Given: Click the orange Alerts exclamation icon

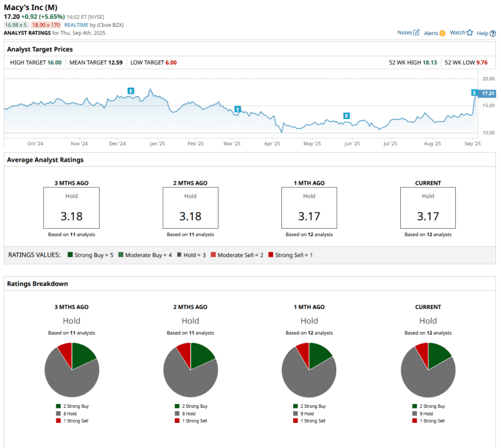Looking at the screenshot, I should pos(442,33).
